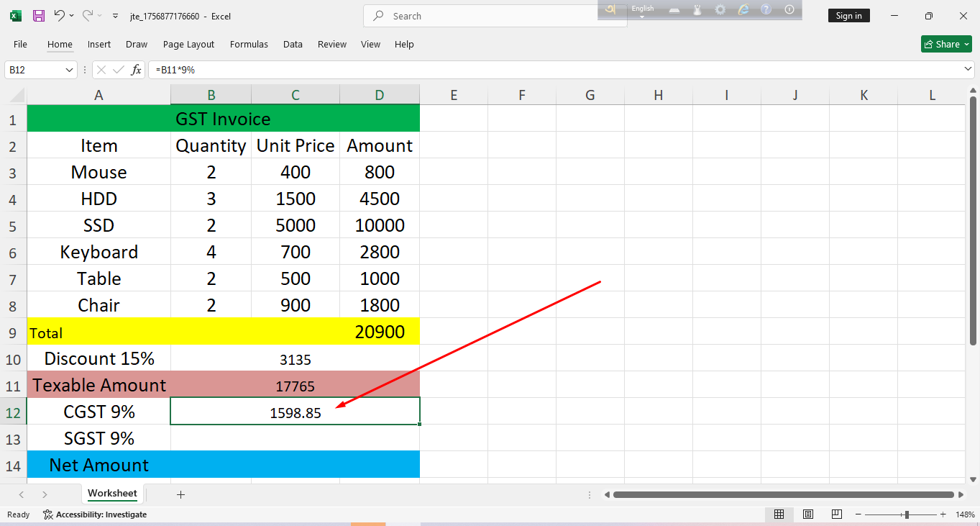The width and height of the screenshot is (980, 526).
Task: Click the green Share button
Action: tap(946, 45)
